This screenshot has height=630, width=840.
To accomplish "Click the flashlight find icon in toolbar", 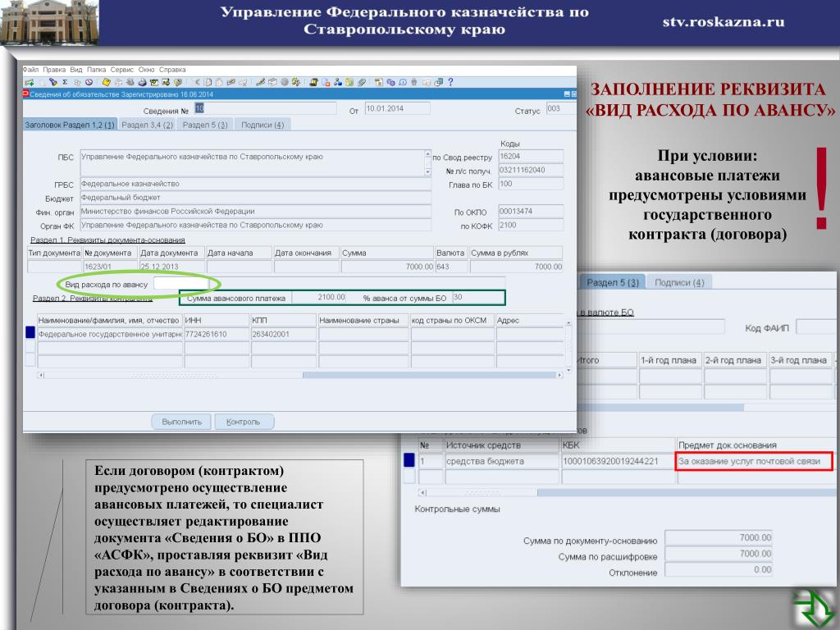I will pos(53,82).
